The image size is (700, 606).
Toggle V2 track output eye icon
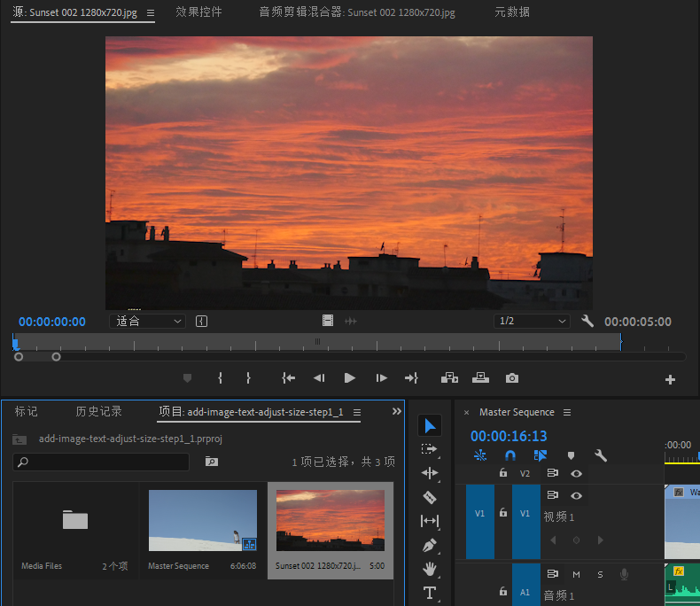point(576,473)
